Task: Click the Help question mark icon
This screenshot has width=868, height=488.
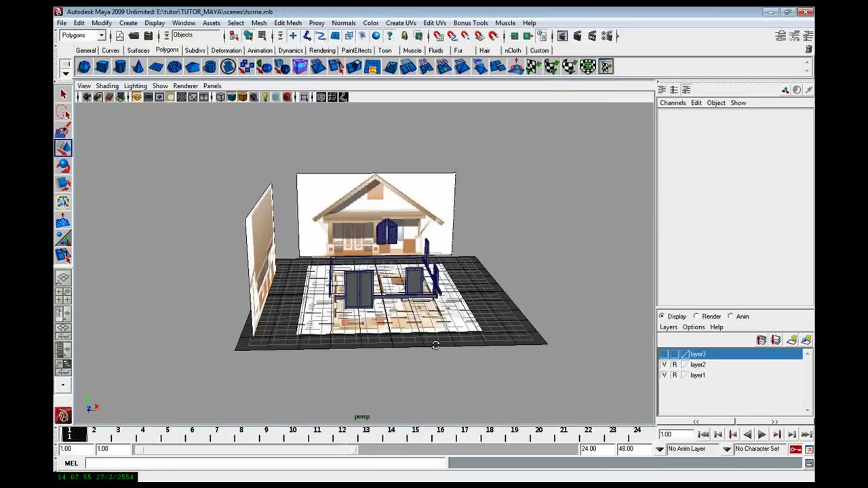Action: pyautogui.click(x=390, y=36)
